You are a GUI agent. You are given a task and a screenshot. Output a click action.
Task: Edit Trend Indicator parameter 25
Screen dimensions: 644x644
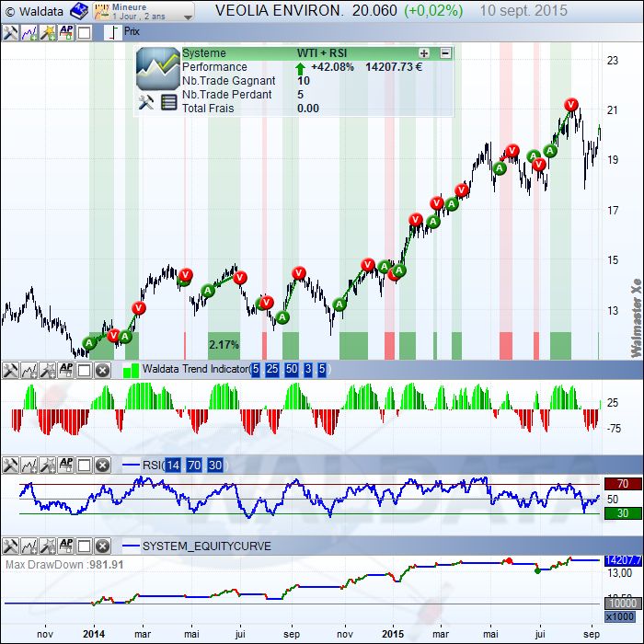pos(272,369)
